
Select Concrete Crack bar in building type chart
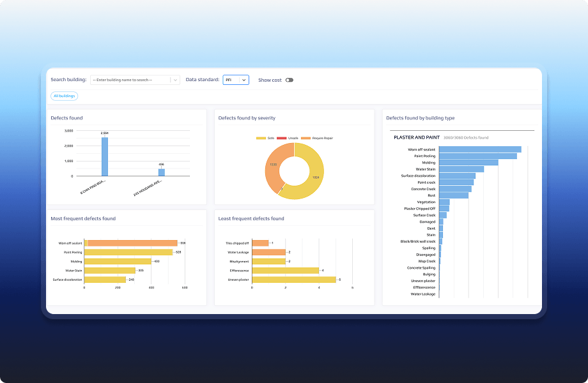coord(455,189)
